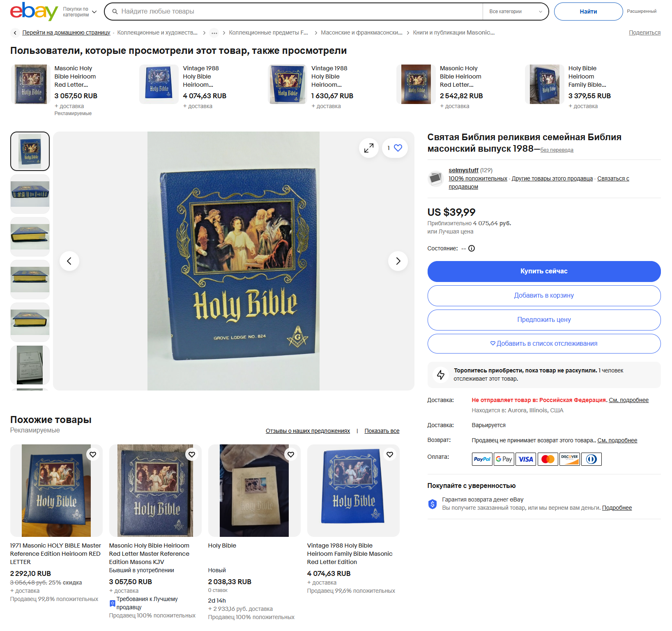Open the 'Все категории' dropdown

pyautogui.click(x=515, y=12)
